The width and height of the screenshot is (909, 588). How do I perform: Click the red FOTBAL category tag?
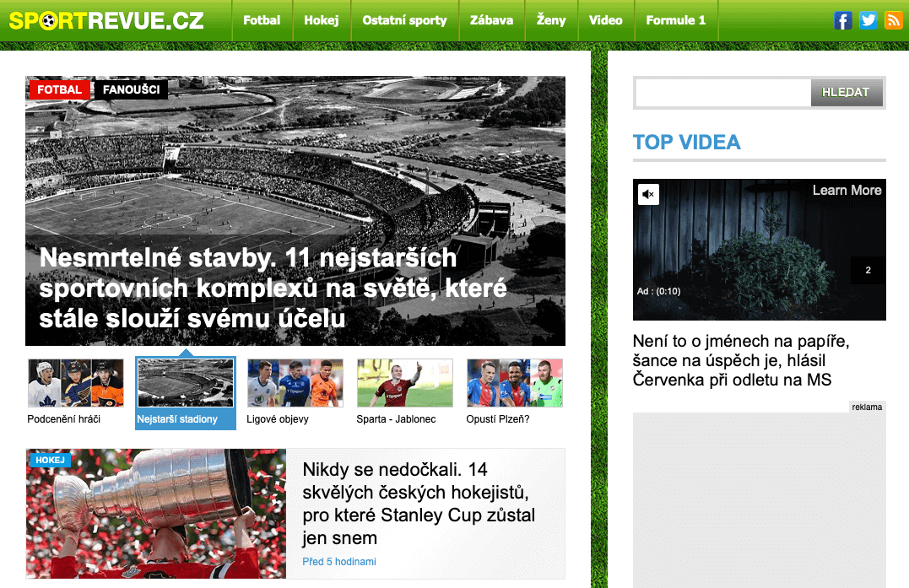(60, 89)
